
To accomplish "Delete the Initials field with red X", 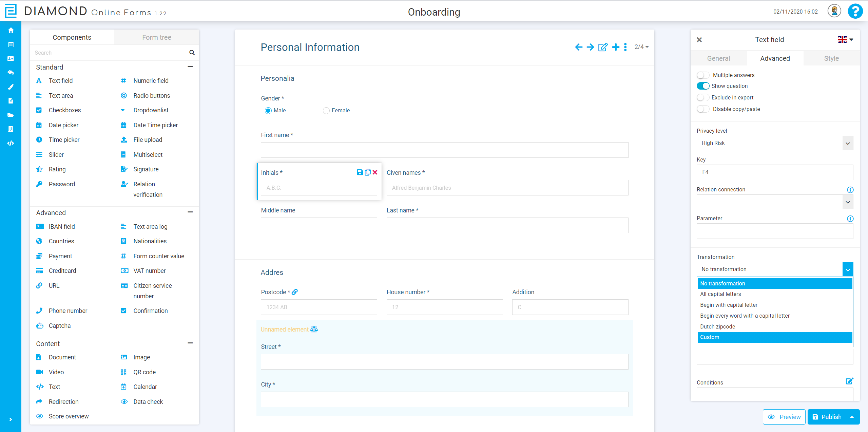I will (375, 172).
